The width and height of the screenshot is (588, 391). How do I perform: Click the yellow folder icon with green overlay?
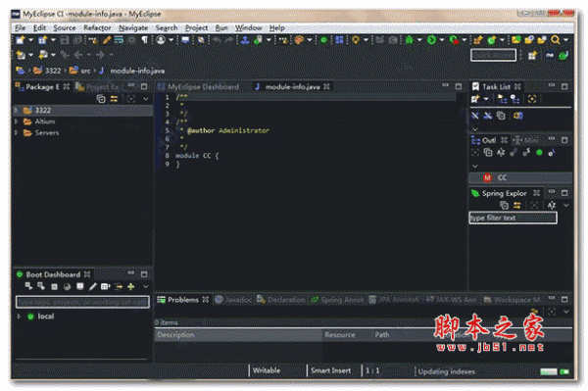[516, 40]
